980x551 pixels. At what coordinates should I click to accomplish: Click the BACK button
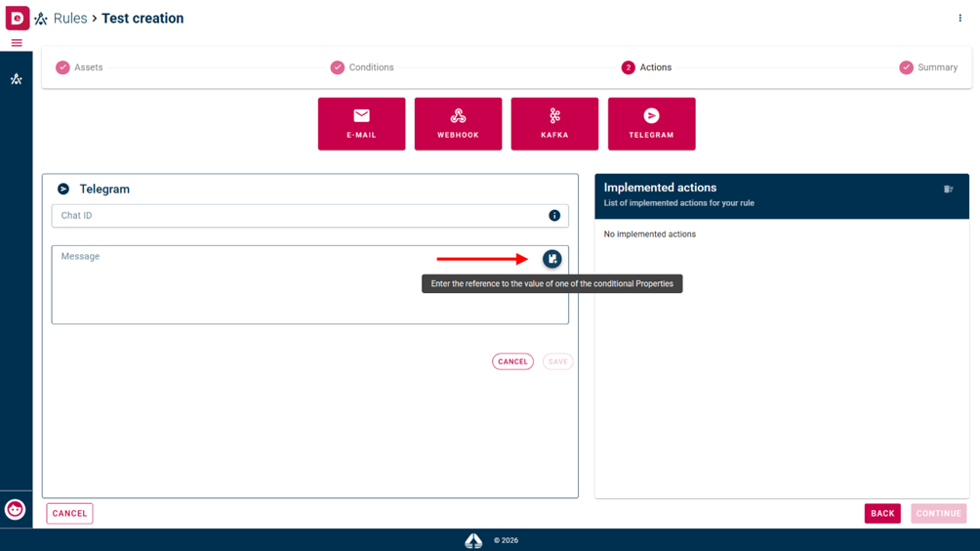click(882, 514)
